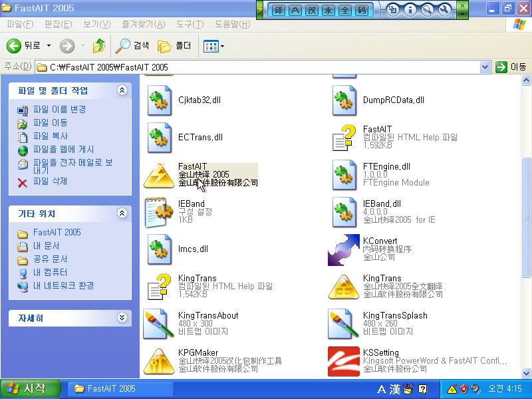Click the magnifier icon on FastAIT toolbar
This screenshot has width=532, height=399.
coord(427,10)
